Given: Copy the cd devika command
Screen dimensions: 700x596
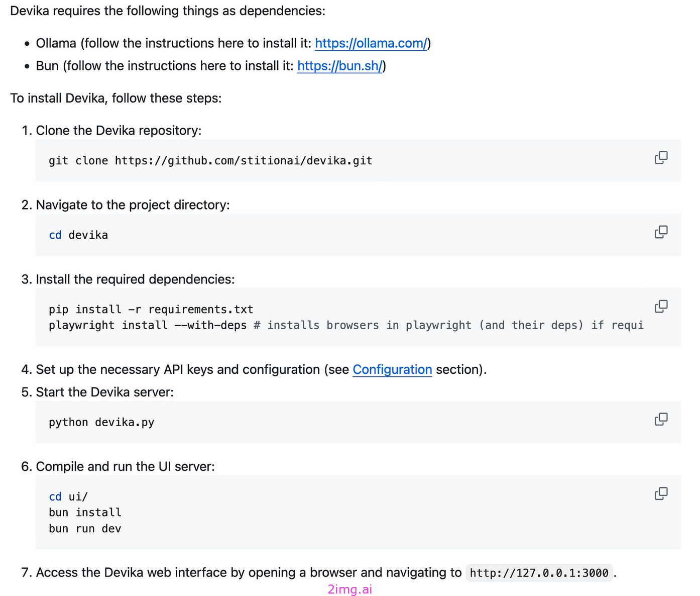Looking at the screenshot, I should click(661, 232).
